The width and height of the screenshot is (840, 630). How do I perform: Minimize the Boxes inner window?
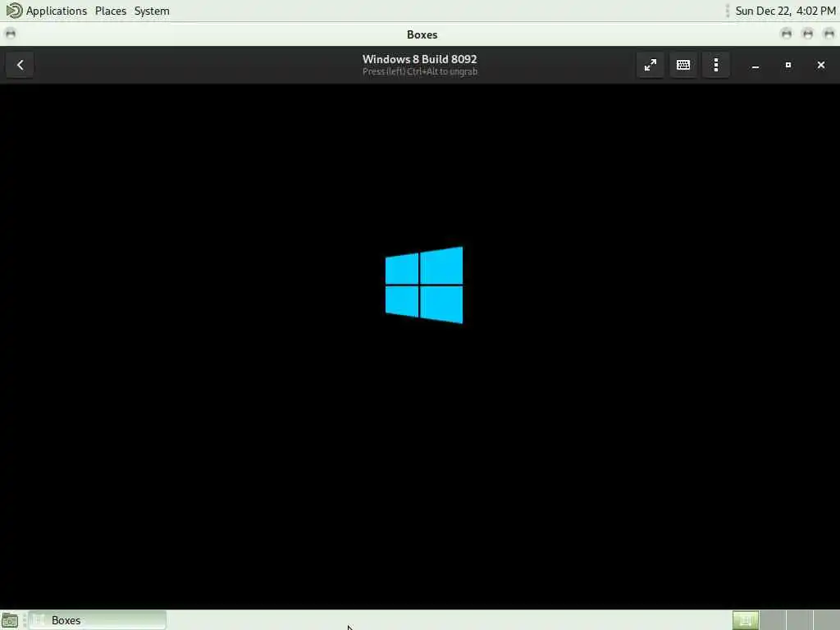[756, 66]
